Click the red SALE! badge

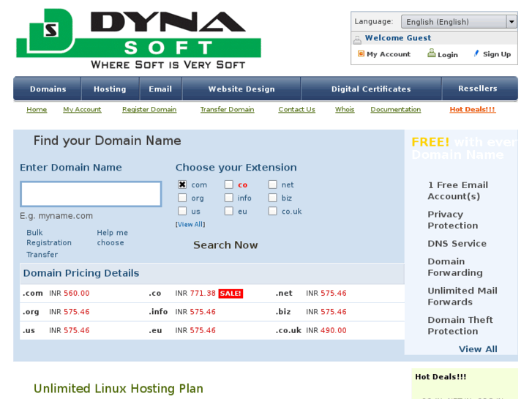[231, 294]
